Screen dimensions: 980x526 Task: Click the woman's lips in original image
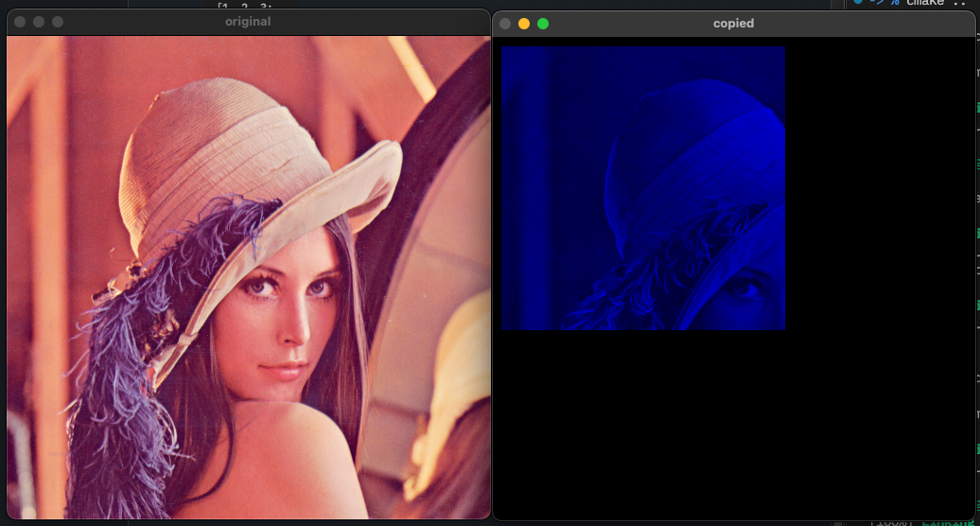pos(280,370)
